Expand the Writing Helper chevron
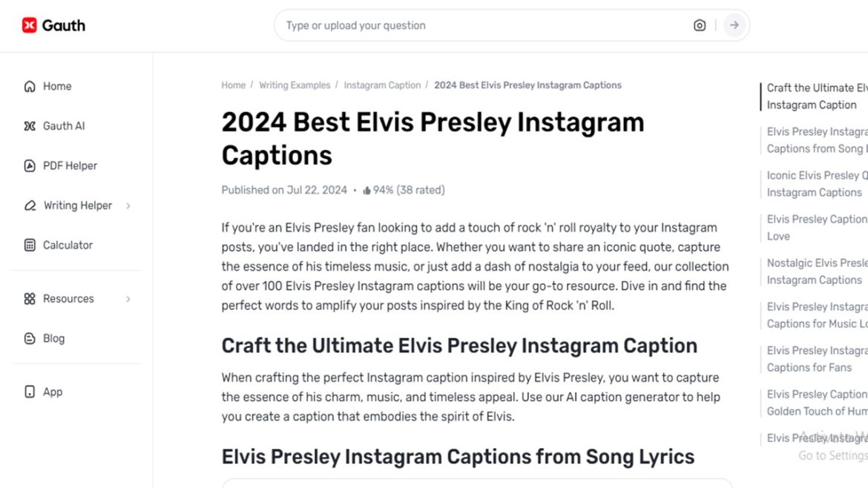 click(128, 205)
